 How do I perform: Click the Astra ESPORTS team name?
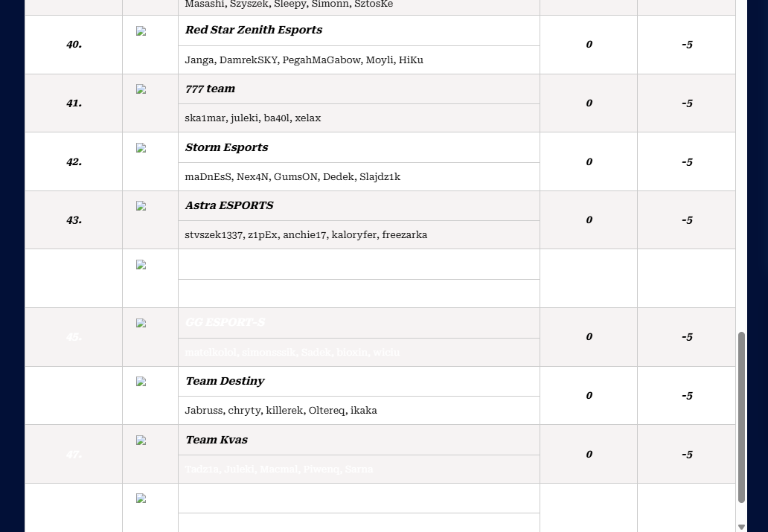click(x=228, y=205)
